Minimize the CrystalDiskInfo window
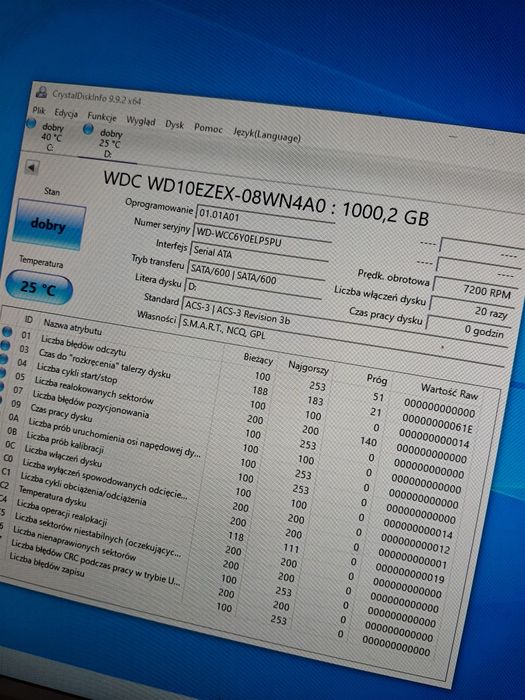This screenshot has width=525, height=700. 453,137
